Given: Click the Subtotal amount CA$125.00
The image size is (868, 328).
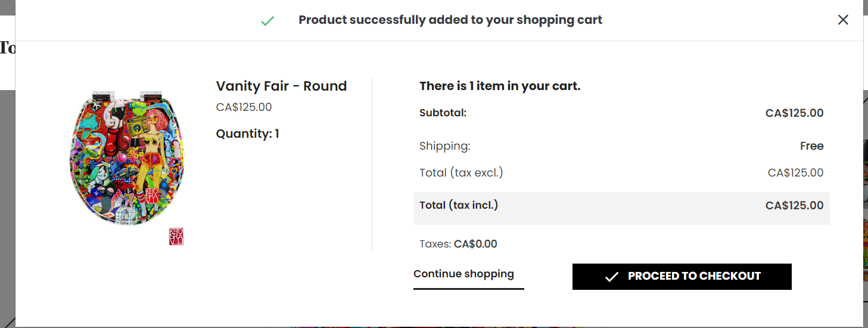Looking at the screenshot, I should (x=795, y=113).
